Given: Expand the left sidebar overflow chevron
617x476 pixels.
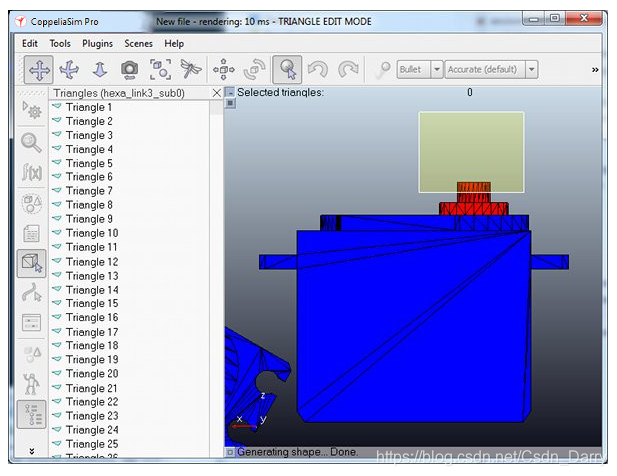Looking at the screenshot, I should (31, 451).
